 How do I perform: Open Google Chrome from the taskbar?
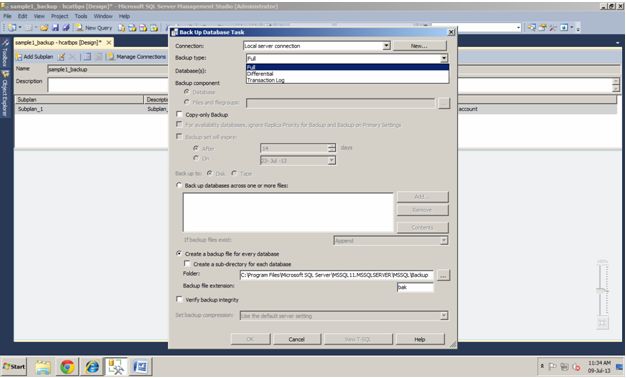click(67, 366)
